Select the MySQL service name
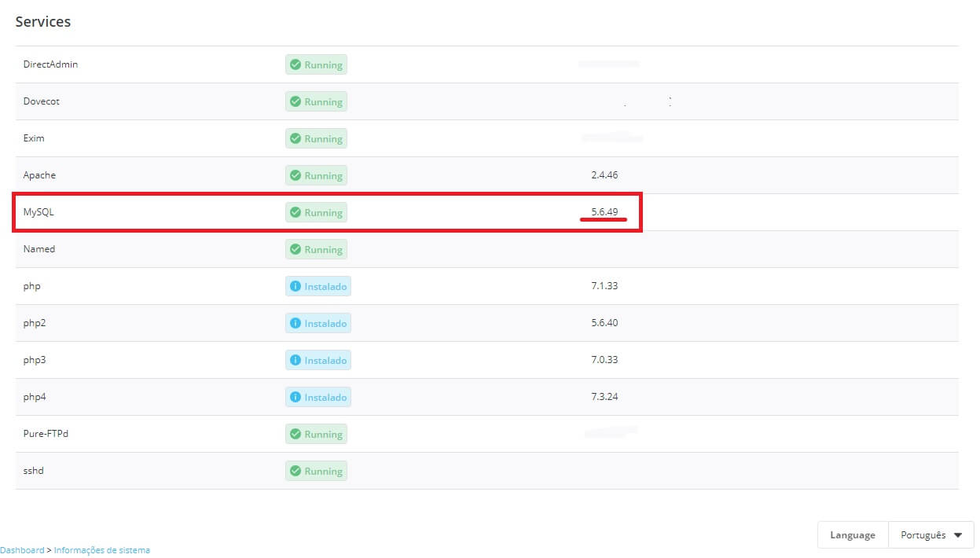This screenshot has width=980, height=558. pos(39,212)
